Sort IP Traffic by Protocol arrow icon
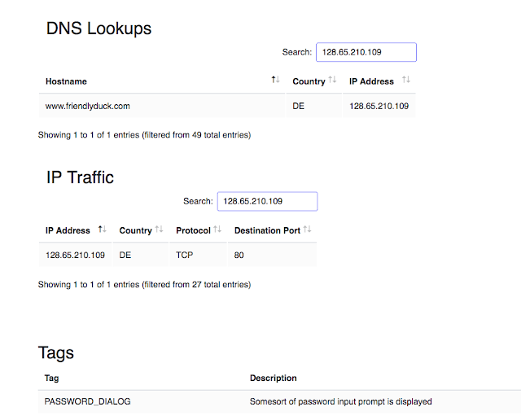521x420 pixels. tap(217, 229)
